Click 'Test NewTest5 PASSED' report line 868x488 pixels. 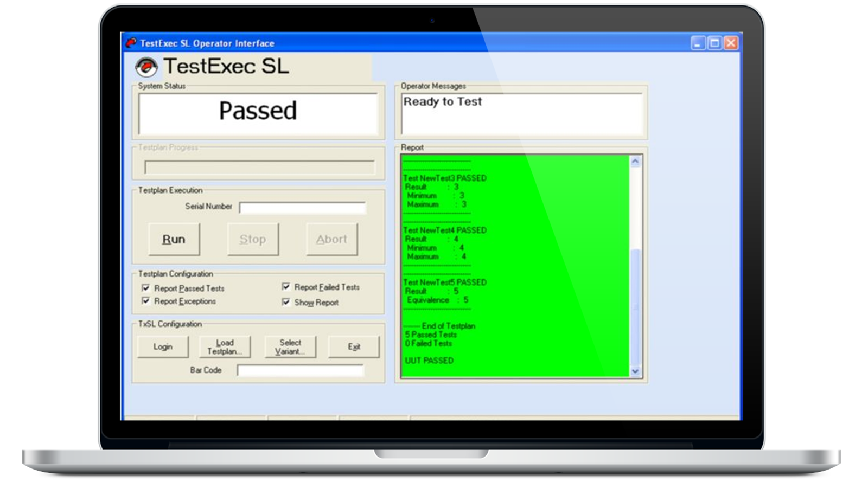(445, 282)
